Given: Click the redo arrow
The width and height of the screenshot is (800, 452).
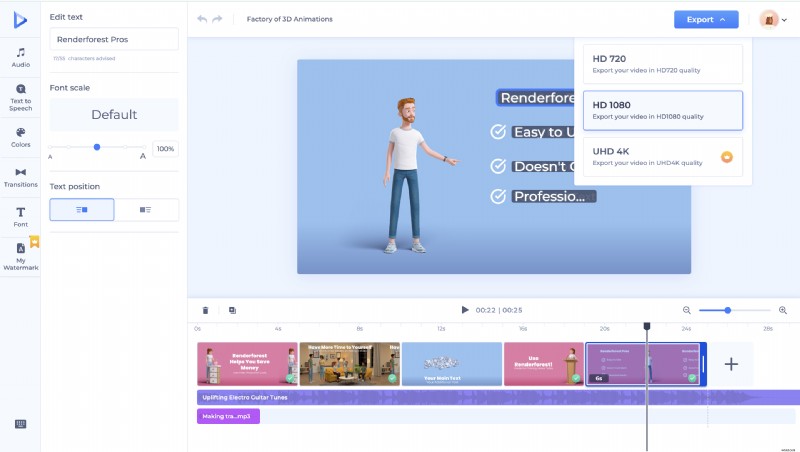Looking at the screenshot, I should click(217, 19).
